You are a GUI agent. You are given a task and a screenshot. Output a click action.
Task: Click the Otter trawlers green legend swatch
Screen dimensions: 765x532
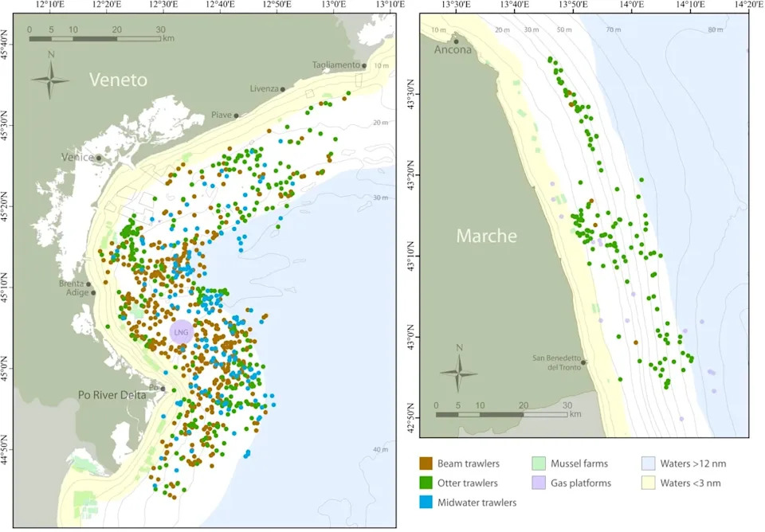426,483
